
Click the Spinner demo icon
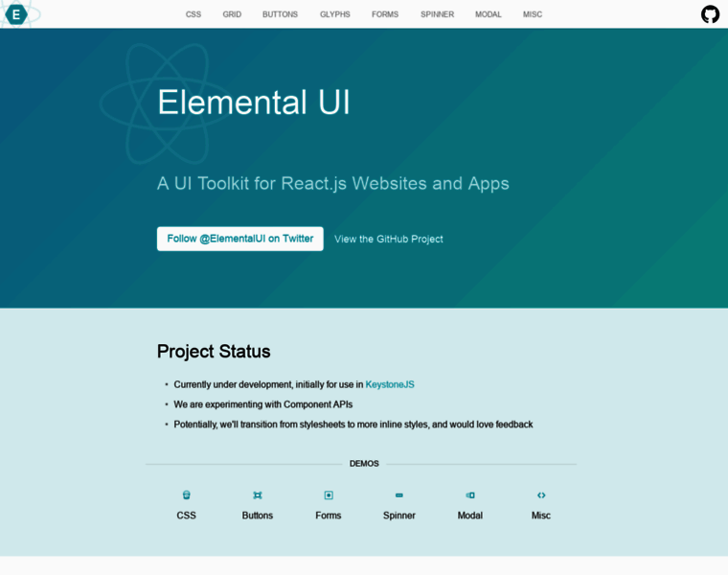pos(399,495)
